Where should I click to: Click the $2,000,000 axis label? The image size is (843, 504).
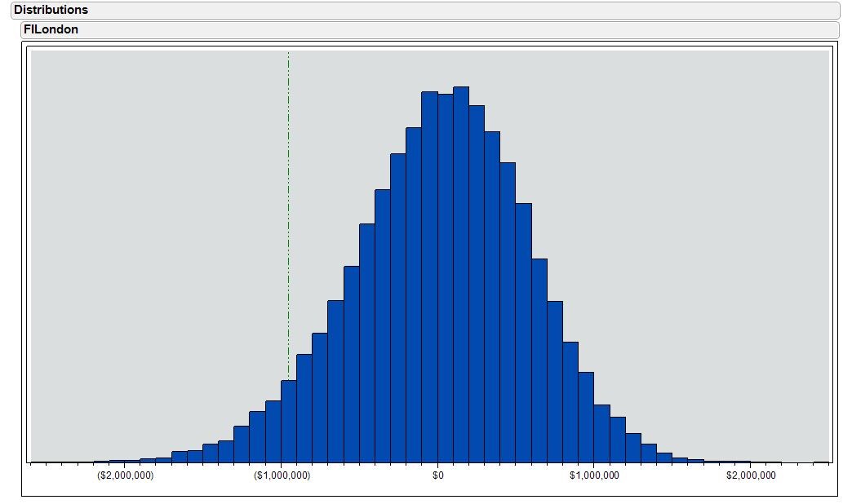click(753, 476)
